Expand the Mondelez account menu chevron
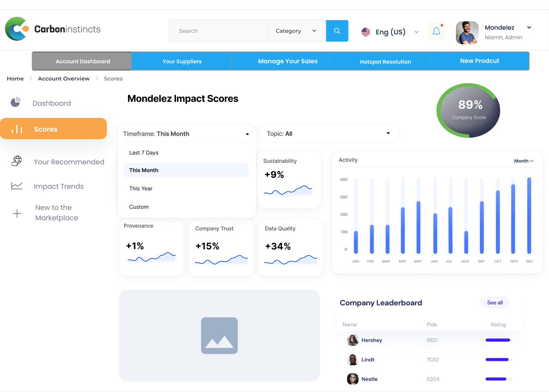The height and width of the screenshot is (392, 549). (x=529, y=27)
